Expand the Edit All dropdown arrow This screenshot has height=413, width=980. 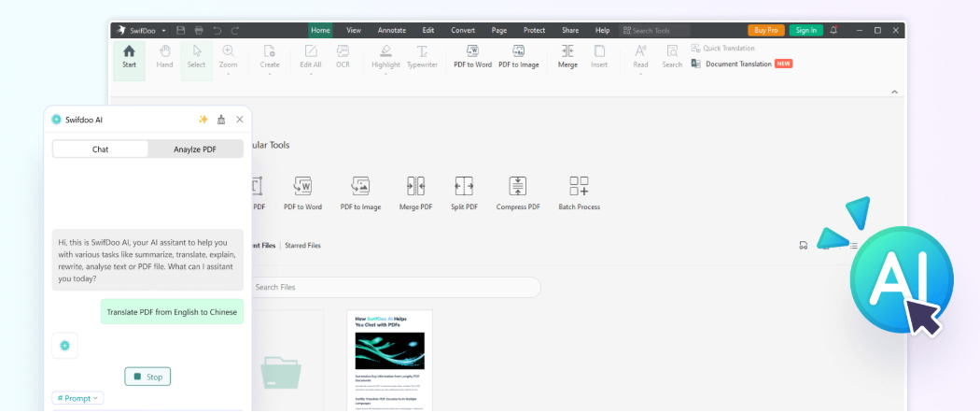pyautogui.click(x=311, y=75)
